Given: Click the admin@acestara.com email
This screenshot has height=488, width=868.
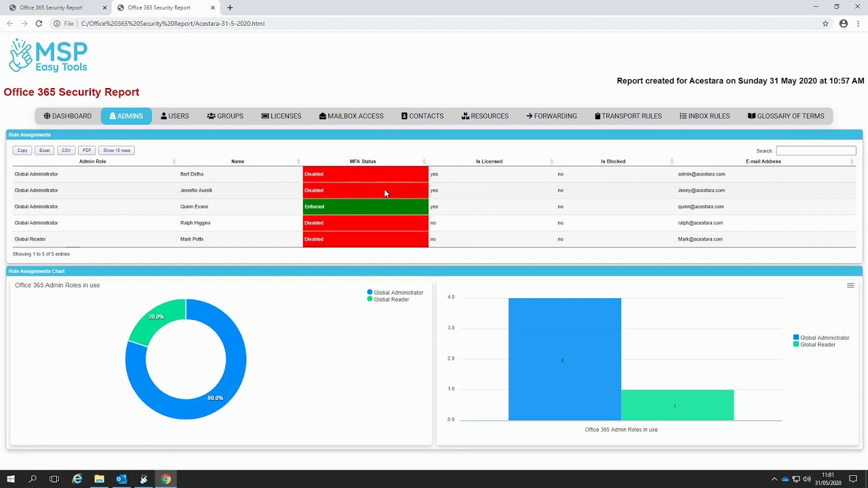Looking at the screenshot, I should coord(701,174).
